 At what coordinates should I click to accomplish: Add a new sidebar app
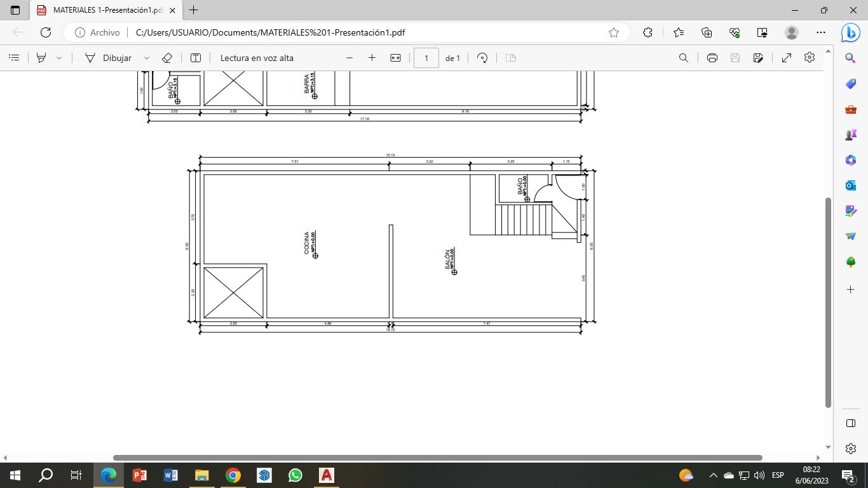pos(851,289)
